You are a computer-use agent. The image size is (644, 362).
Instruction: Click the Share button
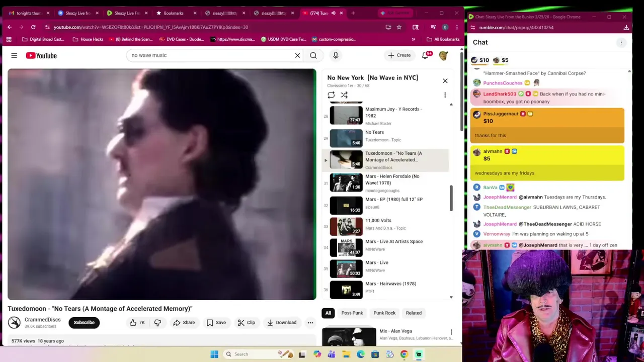coord(184,323)
